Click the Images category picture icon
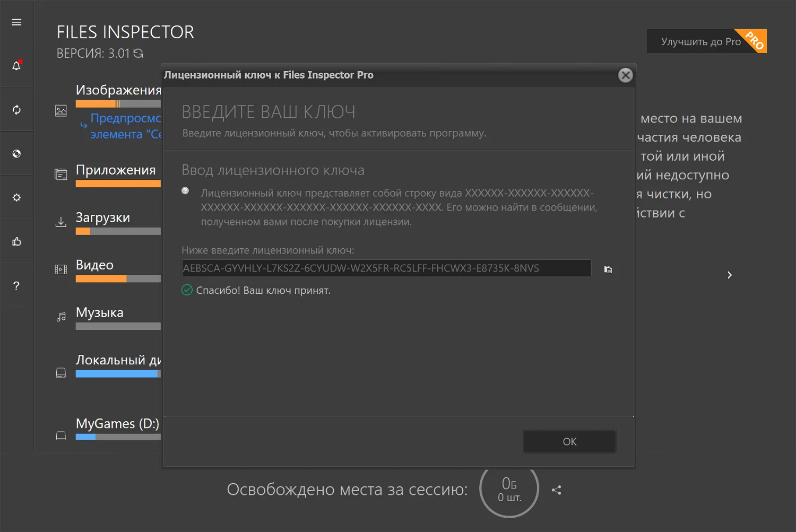This screenshot has width=796, height=532. pos(61,111)
